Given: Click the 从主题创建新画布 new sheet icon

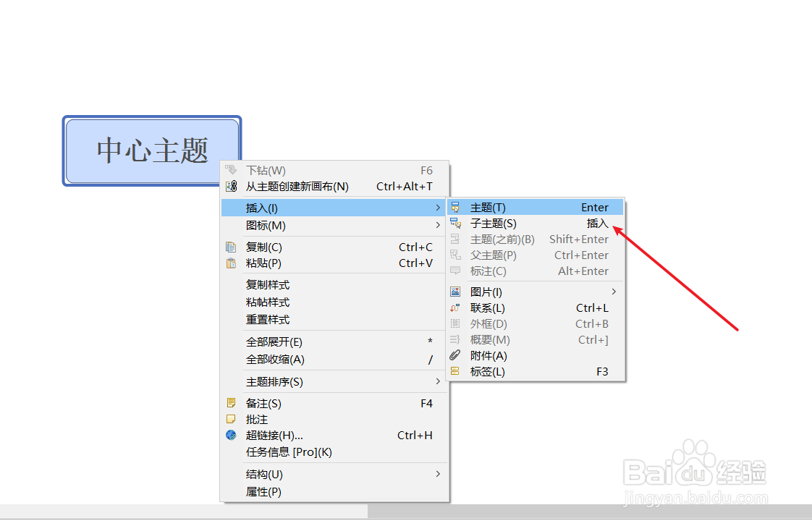Looking at the screenshot, I should point(231,186).
